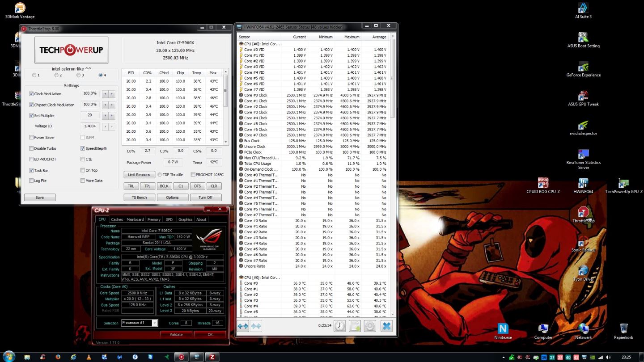This screenshot has height=362, width=644.
Task: Open Windows Start orb
Action: coord(8,356)
